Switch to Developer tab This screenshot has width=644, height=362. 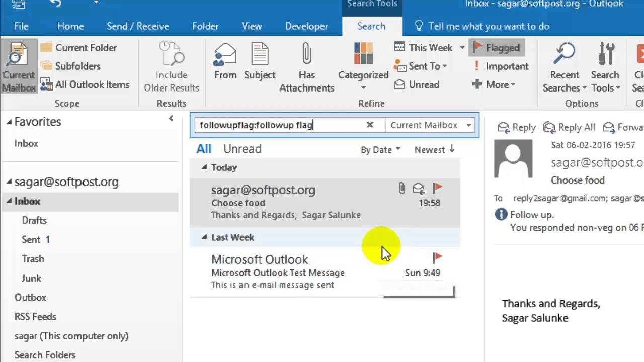tap(306, 26)
